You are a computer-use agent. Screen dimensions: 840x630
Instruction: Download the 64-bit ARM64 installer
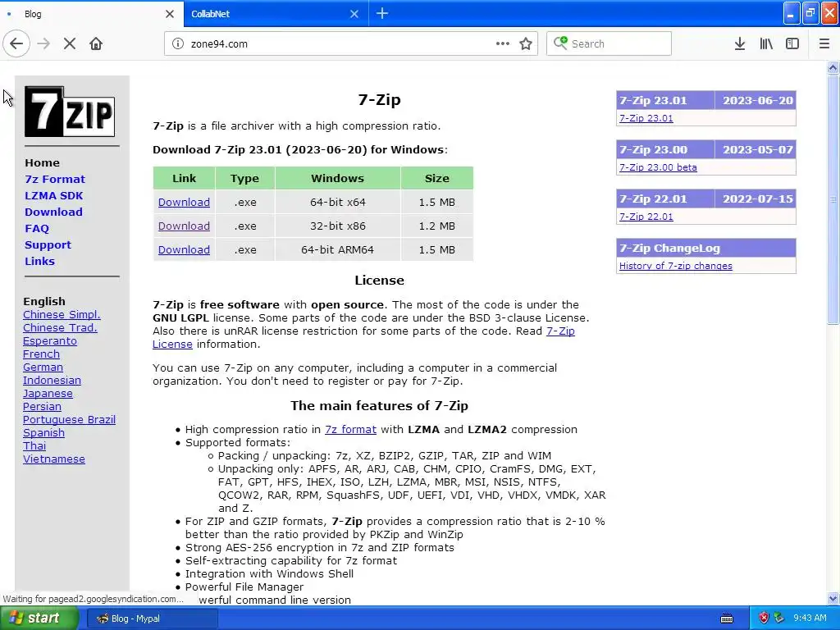pyautogui.click(x=184, y=249)
